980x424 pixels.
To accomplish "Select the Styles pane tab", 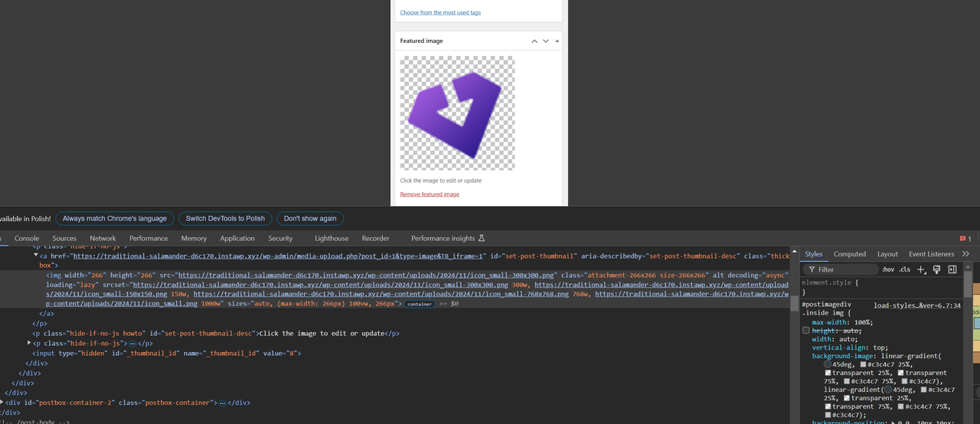I will (814, 254).
